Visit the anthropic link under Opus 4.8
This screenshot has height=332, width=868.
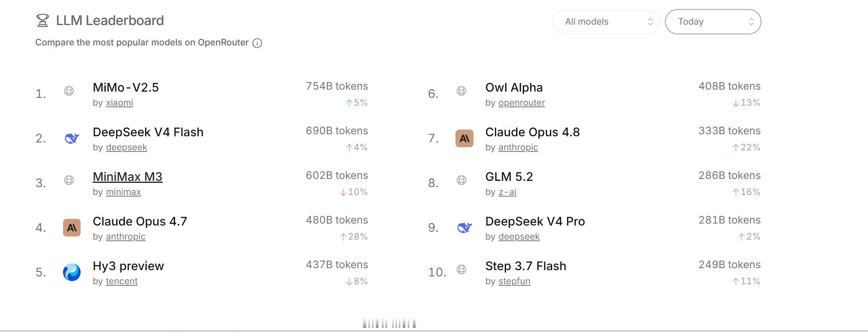tap(518, 147)
